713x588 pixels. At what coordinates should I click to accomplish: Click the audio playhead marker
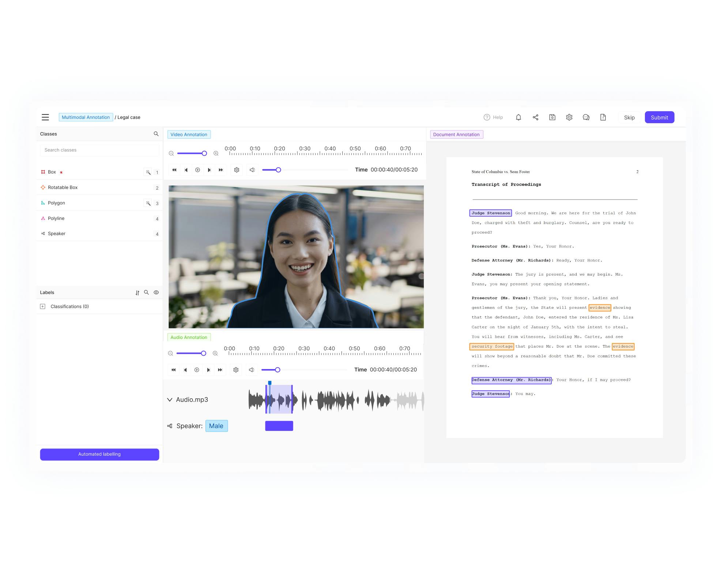point(270,383)
